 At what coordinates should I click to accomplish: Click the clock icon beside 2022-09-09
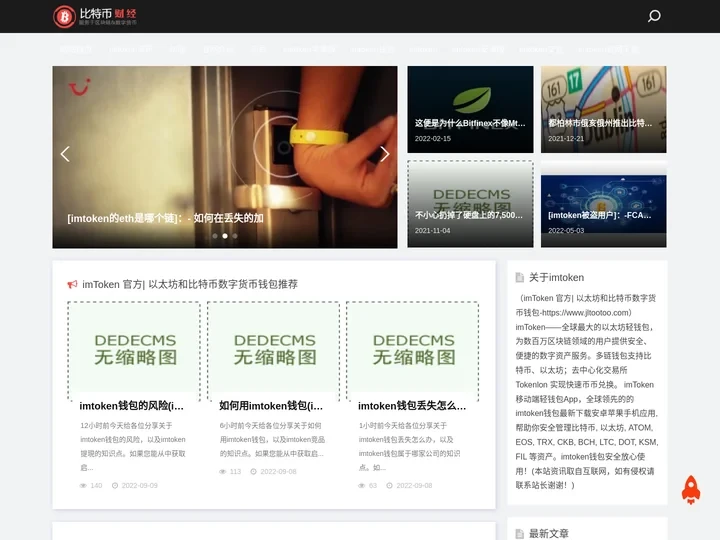coord(115,485)
